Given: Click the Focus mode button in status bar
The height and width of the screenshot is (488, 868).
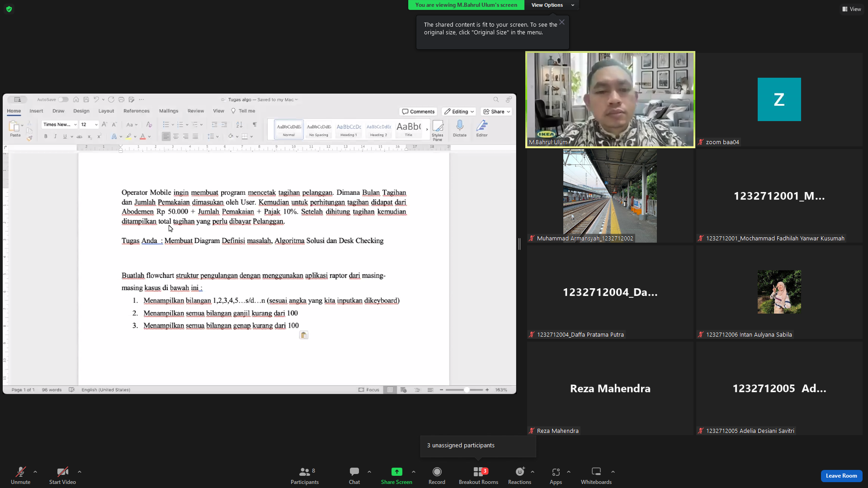Looking at the screenshot, I should (369, 390).
